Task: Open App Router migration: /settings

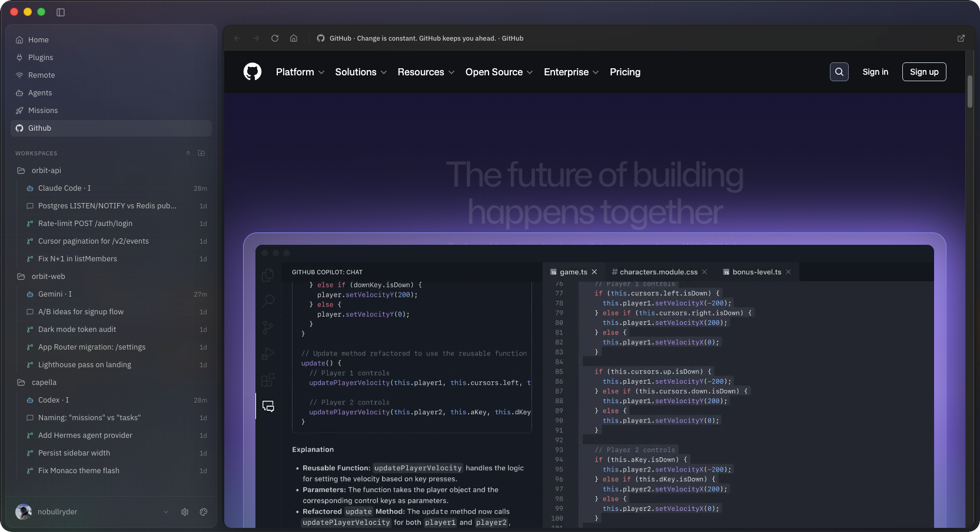Action: click(116, 347)
